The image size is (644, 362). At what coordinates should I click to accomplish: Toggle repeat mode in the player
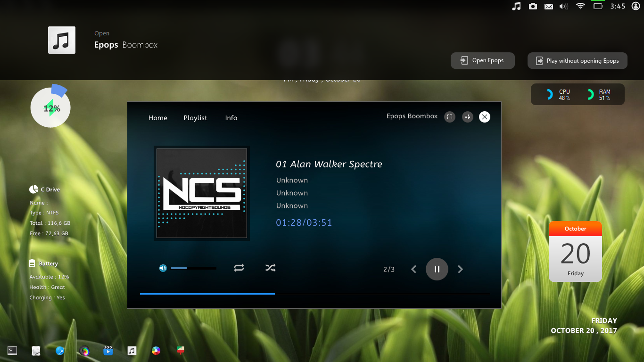tap(239, 268)
